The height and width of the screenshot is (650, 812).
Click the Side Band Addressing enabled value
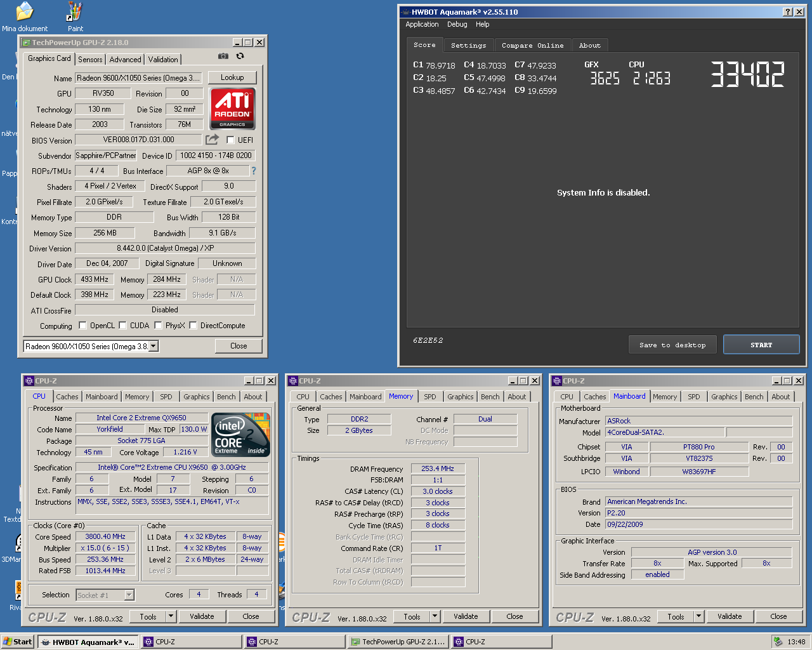pos(658,574)
